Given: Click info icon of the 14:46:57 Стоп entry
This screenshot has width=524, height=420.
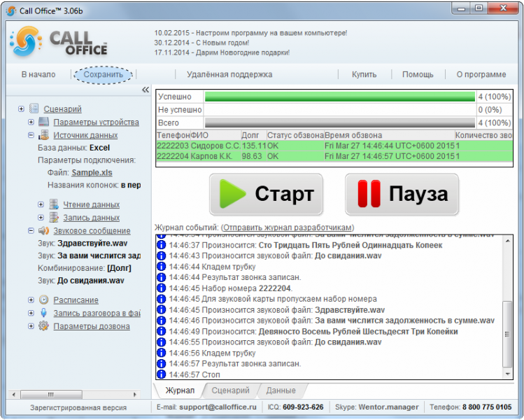Looking at the screenshot, I should (161, 374).
